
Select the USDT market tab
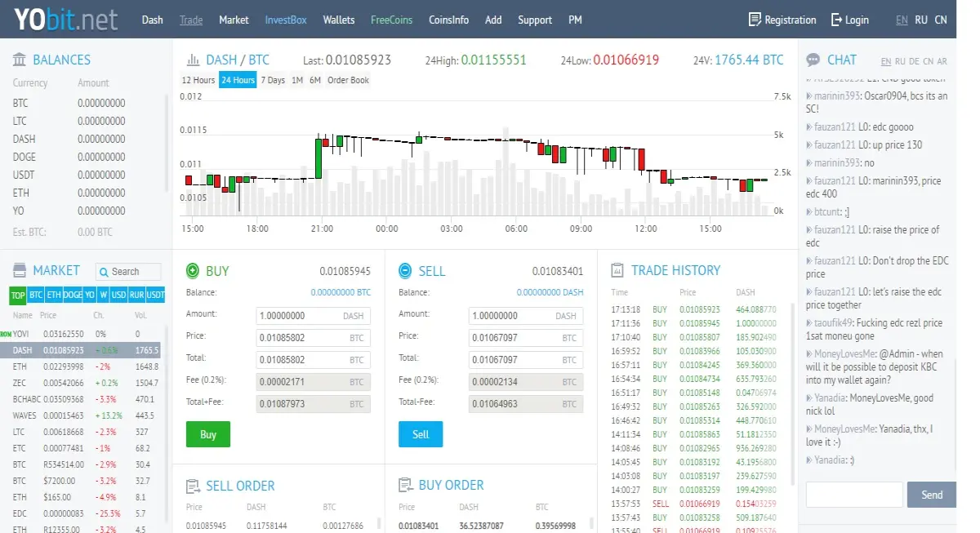tap(155, 295)
